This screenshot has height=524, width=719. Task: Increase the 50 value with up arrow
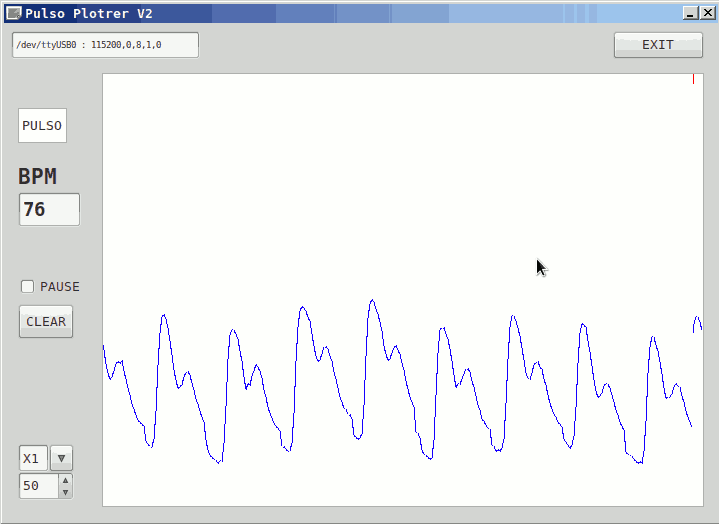[x=66, y=480]
